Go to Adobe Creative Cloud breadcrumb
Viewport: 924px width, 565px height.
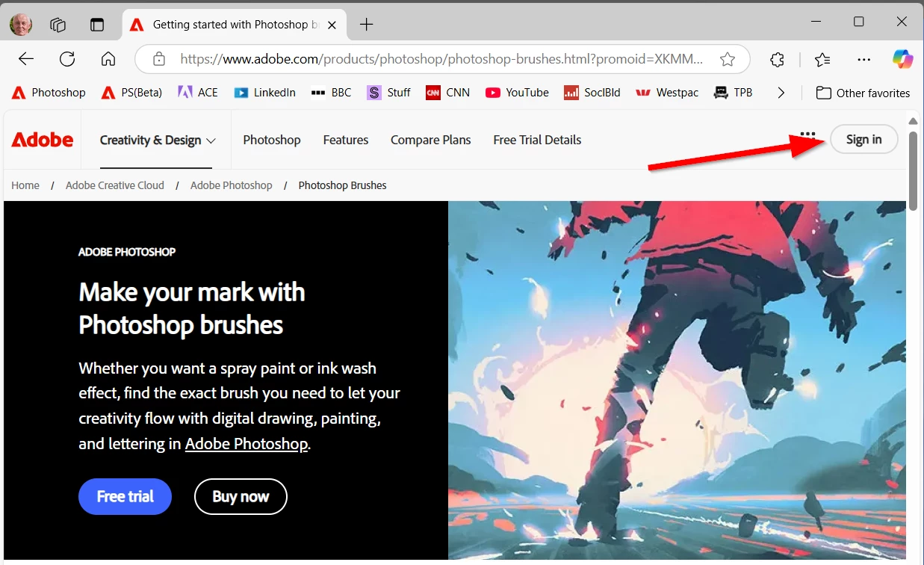115,185
